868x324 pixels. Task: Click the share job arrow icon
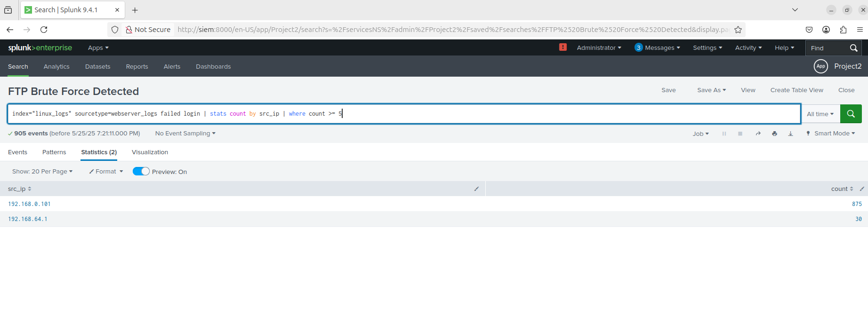click(x=758, y=134)
